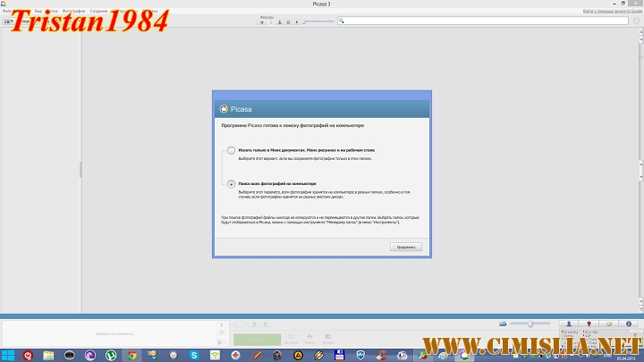This screenshot has height=362, width=644.
Task: Click the Windows Start button on the taskbar
Action: pyautogui.click(x=10, y=355)
